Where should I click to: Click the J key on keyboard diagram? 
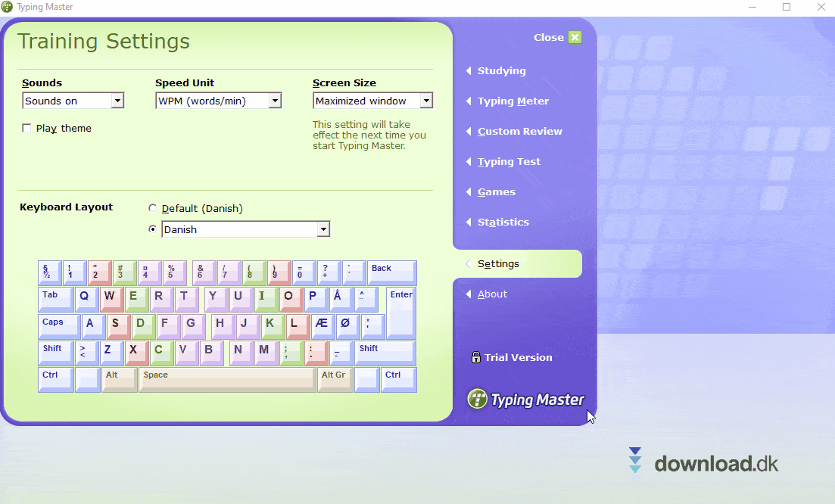pyautogui.click(x=248, y=326)
